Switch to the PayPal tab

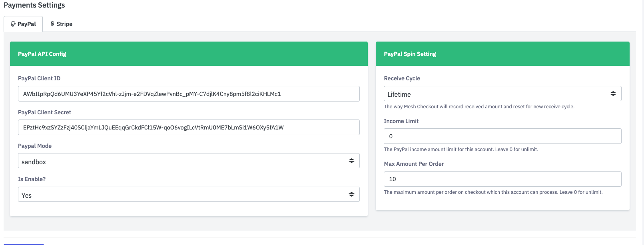[23, 24]
